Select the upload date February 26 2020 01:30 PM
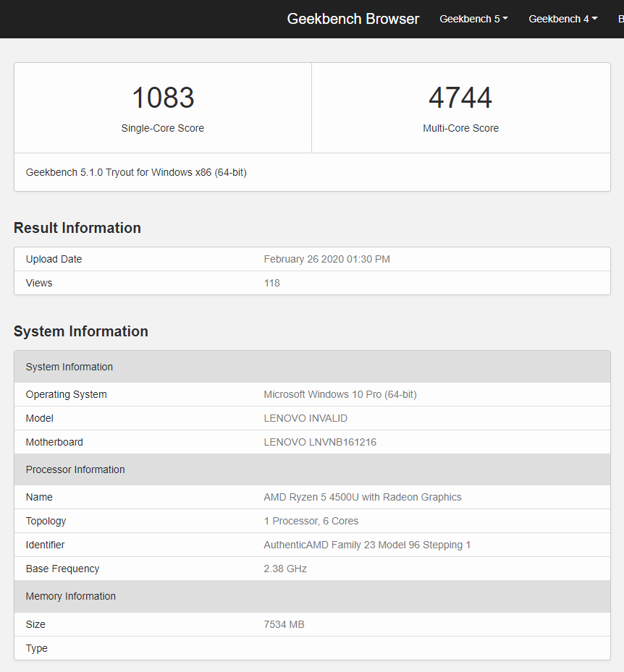This screenshot has height=672, width=624. pyautogui.click(x=326, y=259)
